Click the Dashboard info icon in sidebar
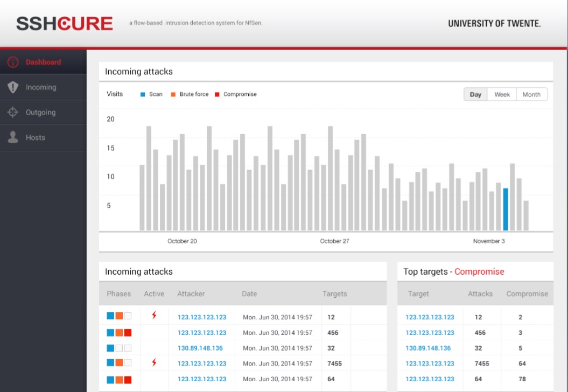 (13, 62)
